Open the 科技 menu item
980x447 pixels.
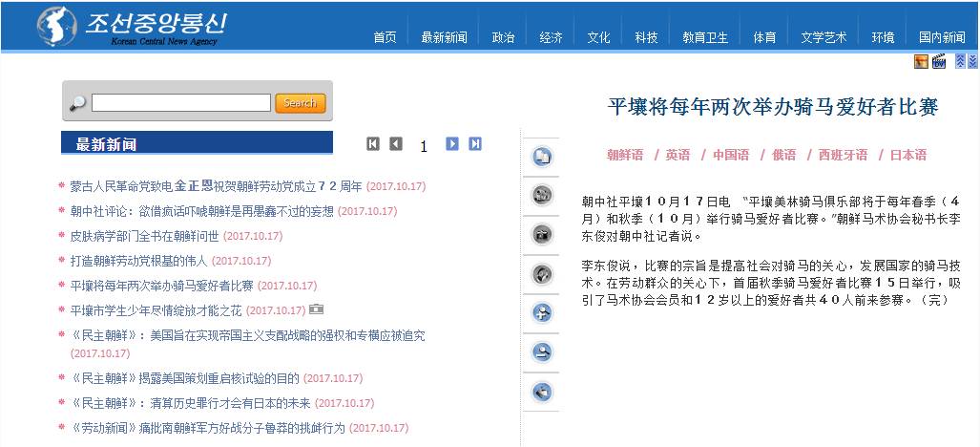[646, 37]
